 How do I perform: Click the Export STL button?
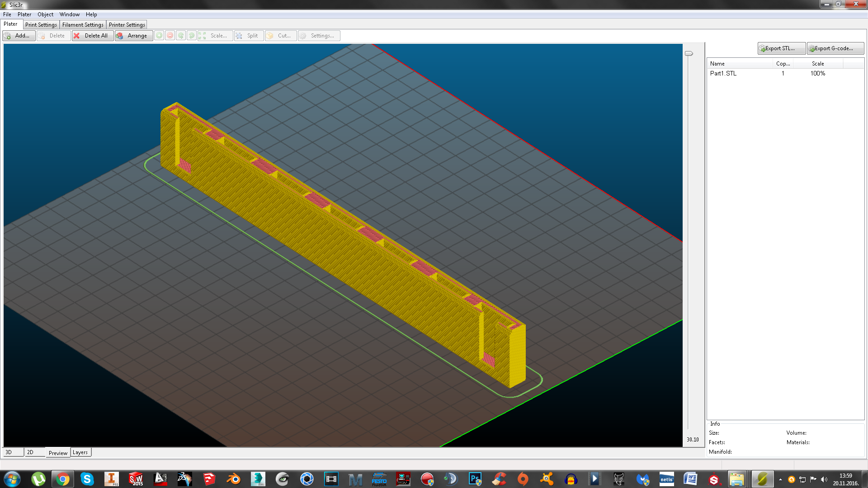[781, 48]
